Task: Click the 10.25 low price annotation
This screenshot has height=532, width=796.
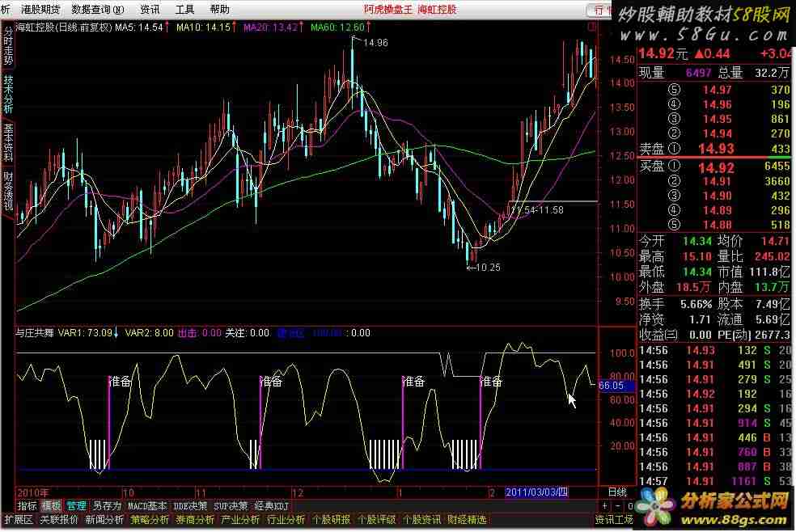Action: [489, 268]
